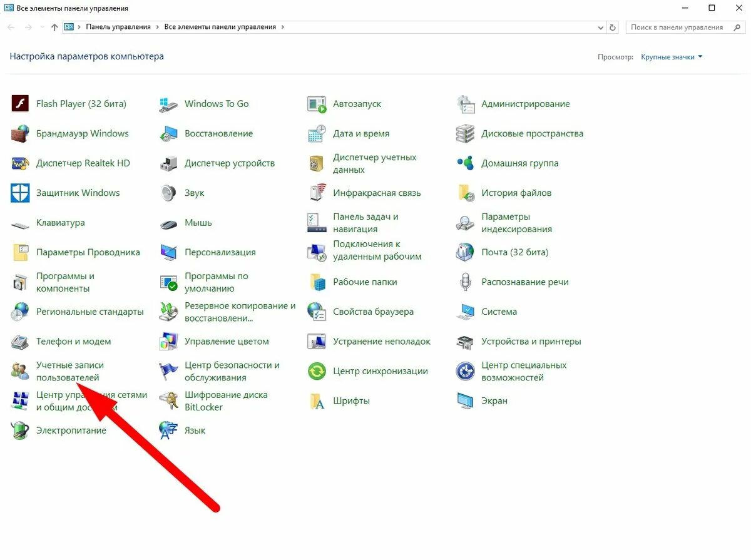The height and width of the screenshot is (560, 751).
Task: Click the Forward navigation arrow
Action: point(28,28)
